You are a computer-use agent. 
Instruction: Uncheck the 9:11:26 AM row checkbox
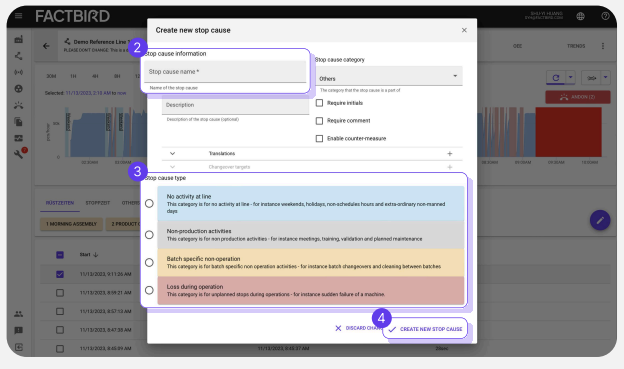(x=60, y=274)
